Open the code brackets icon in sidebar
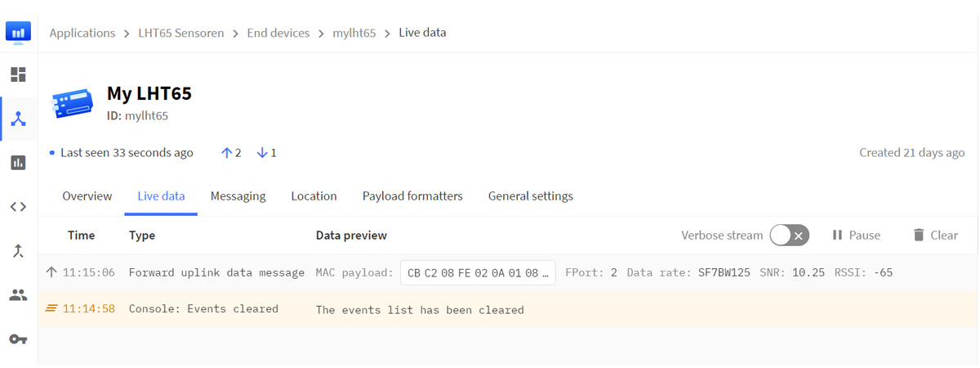980x368 pixels. pos(18,207)
